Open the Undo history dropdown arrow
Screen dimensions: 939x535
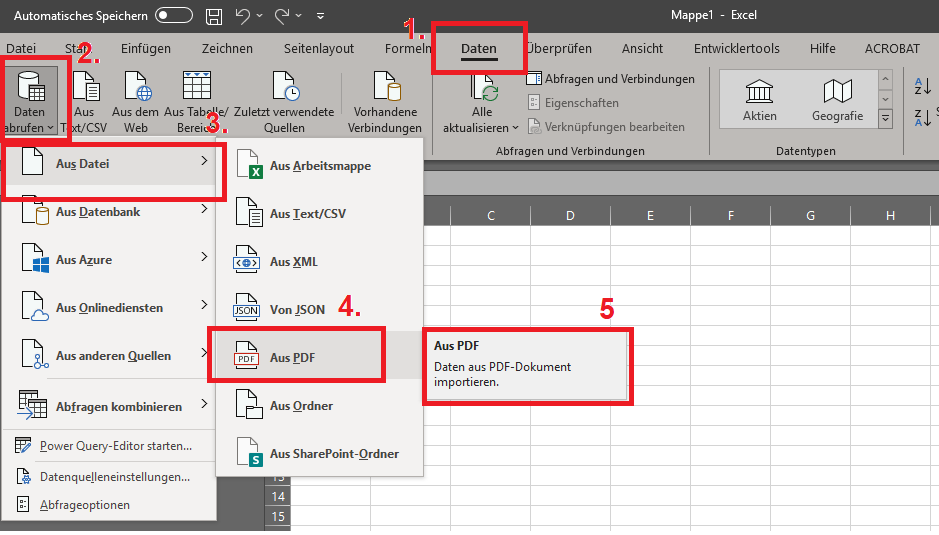[259, 16]
